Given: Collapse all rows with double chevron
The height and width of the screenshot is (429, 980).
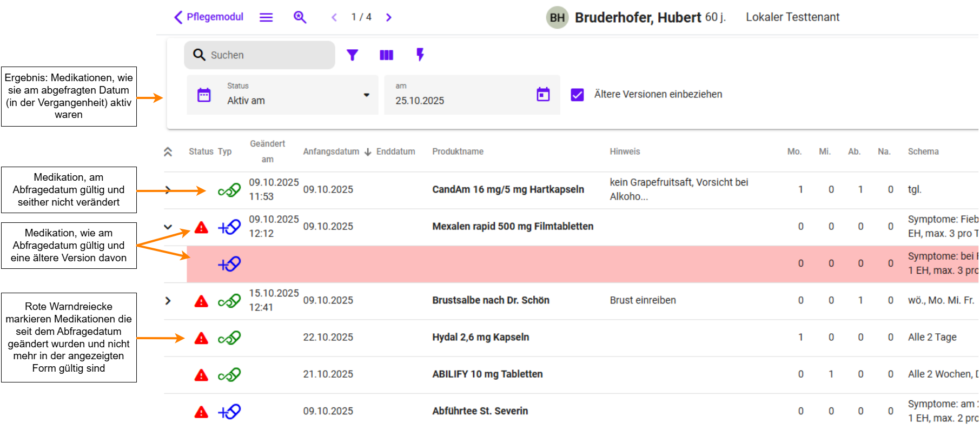Looking at the screenshot, I should 168,152.
